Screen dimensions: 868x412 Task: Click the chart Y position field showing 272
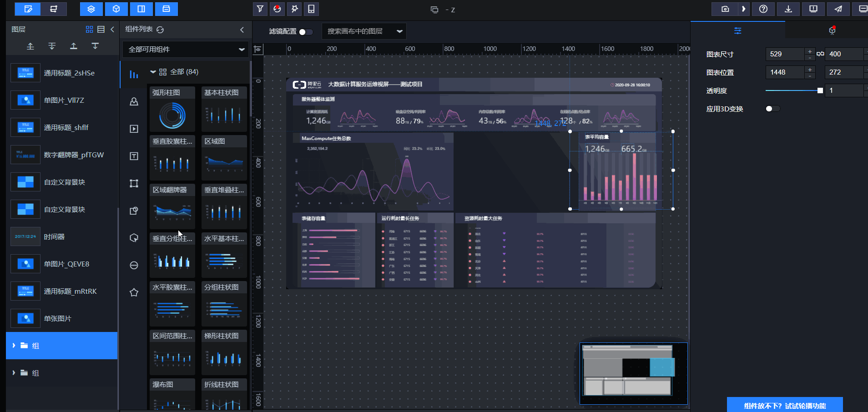click(844, 72)
